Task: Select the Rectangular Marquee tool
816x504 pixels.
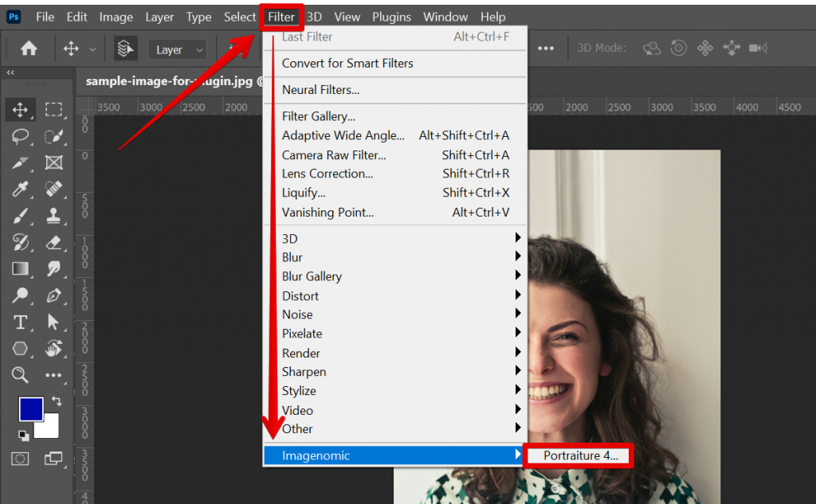Action: 53,110
